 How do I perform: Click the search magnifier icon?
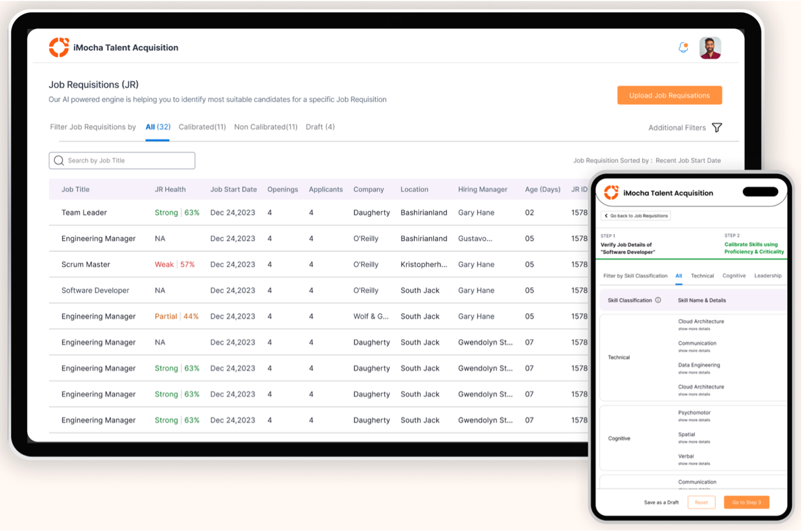[59, 160]
